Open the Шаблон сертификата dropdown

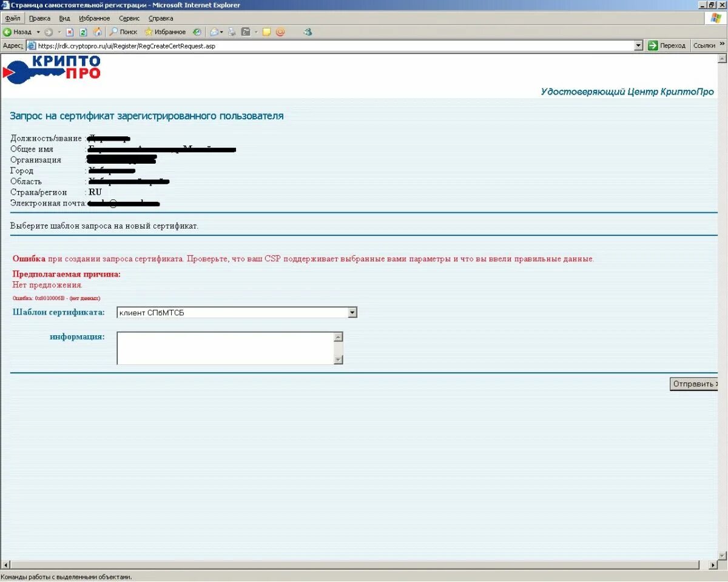point(237,313)
